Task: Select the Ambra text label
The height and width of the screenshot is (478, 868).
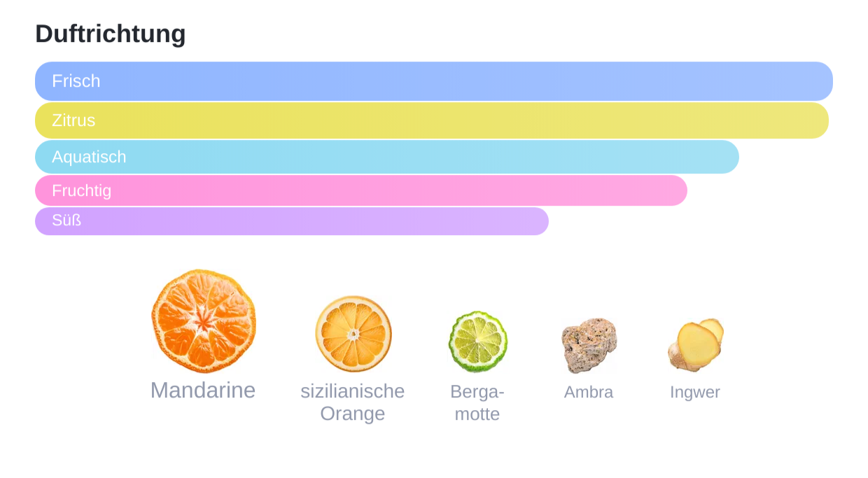Action: [589, 392]
